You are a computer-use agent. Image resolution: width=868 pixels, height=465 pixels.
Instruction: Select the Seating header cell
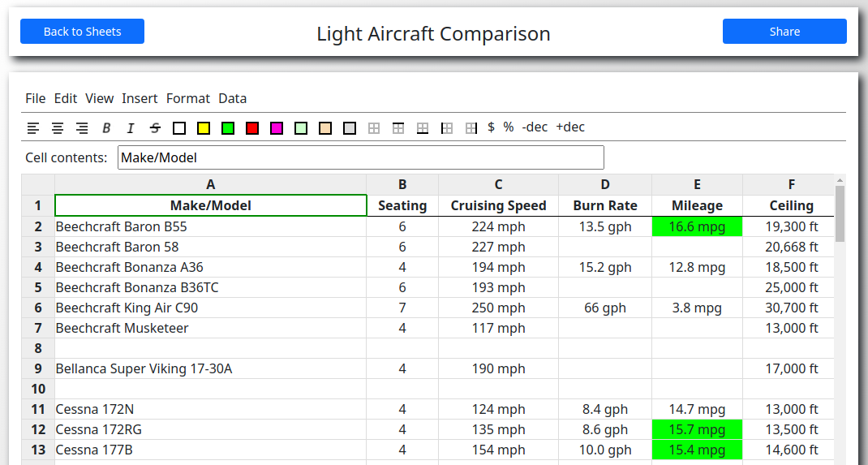pyautogui.click(x=402, y=205)
